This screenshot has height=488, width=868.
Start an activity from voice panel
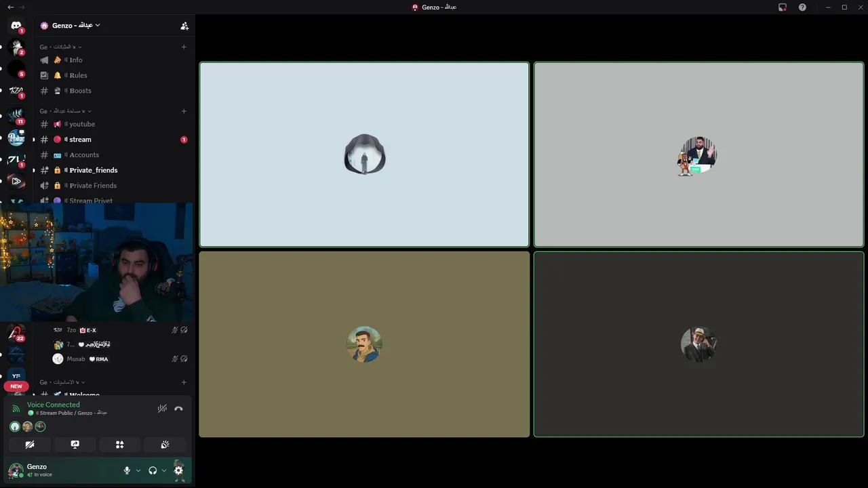(x=119, y=445)
